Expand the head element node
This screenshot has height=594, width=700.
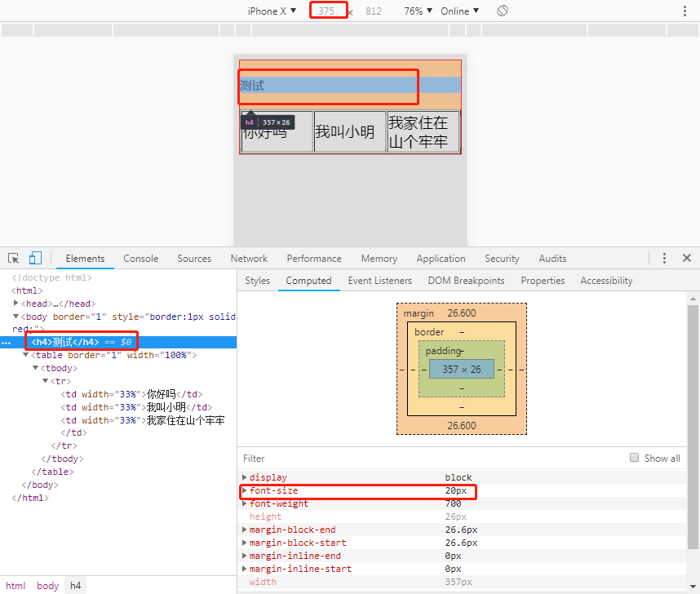[16, 303]
